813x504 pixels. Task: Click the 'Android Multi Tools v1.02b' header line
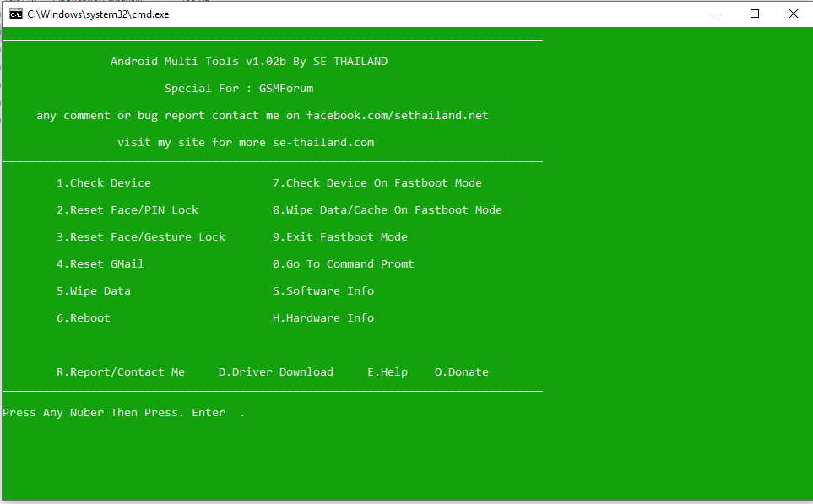point(249,61)
